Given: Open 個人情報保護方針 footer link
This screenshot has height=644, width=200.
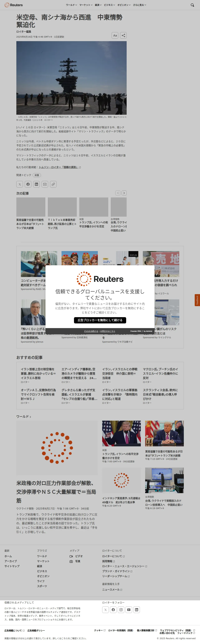Looking at the screenshot, I should 147,630.
